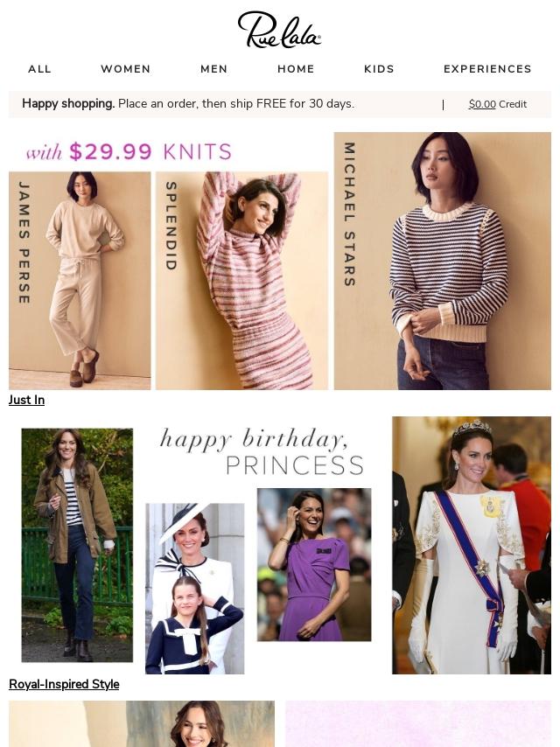Follow the Royal-Inspired Style link
The width and height of the screenshot is (560, 747).
tap(64, 684)
